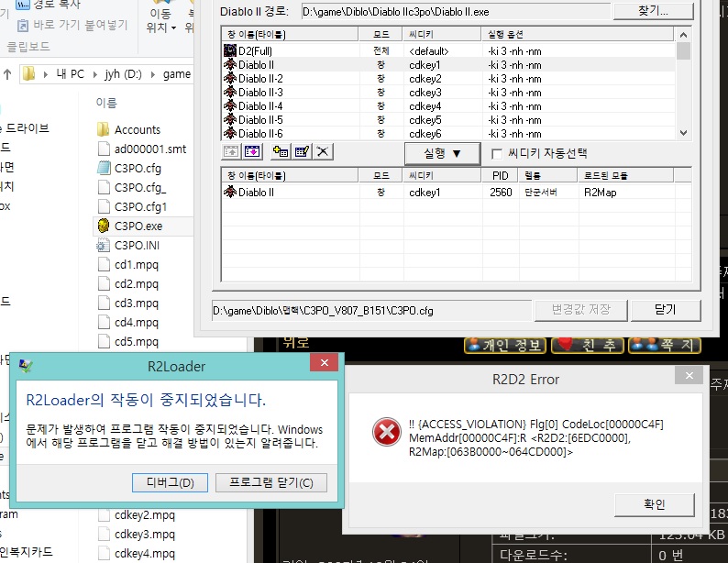Select Diablo II-4 row icon
Screen dimensions: 728x563
[230, 105]
